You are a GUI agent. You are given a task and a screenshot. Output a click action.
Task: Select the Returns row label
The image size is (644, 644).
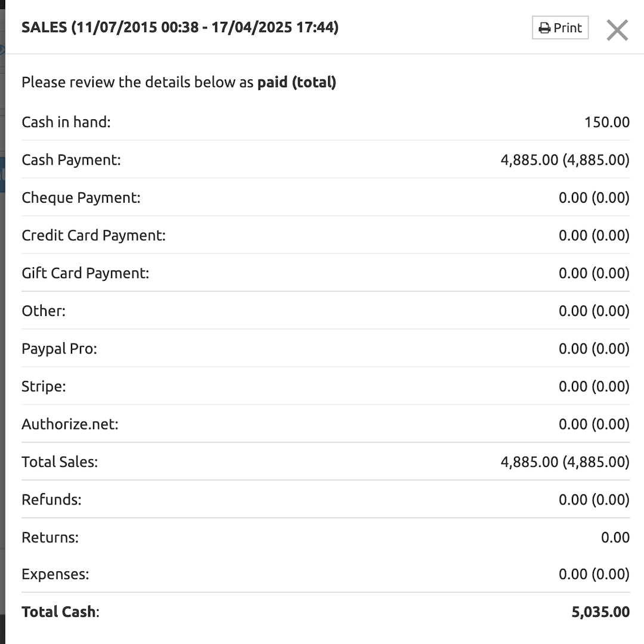tap(50, 537)
